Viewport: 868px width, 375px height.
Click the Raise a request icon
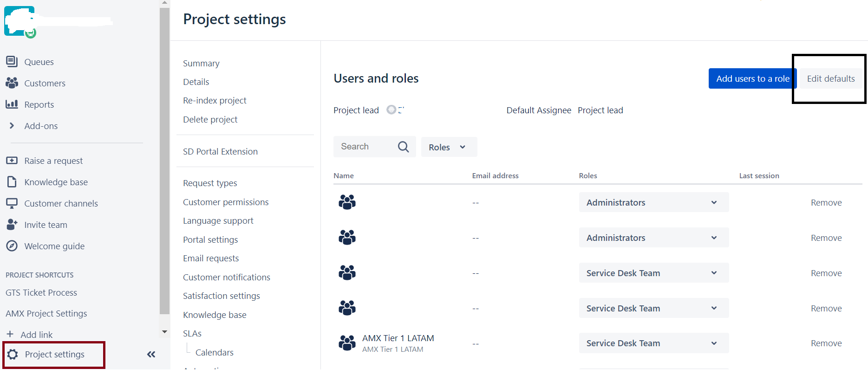12,161
